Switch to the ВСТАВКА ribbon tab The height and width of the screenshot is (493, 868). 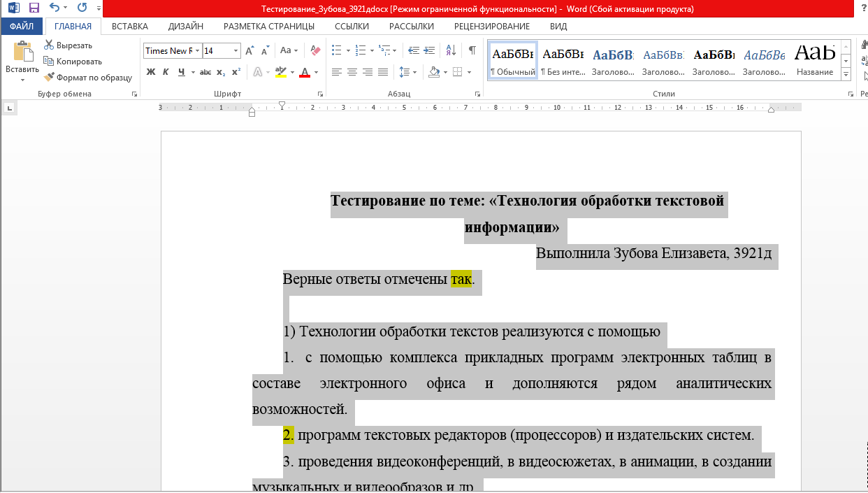coord(129,27)
